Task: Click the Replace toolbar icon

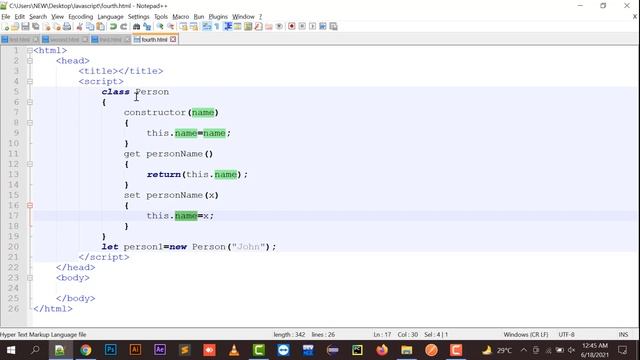Action: tap(147, 27)
